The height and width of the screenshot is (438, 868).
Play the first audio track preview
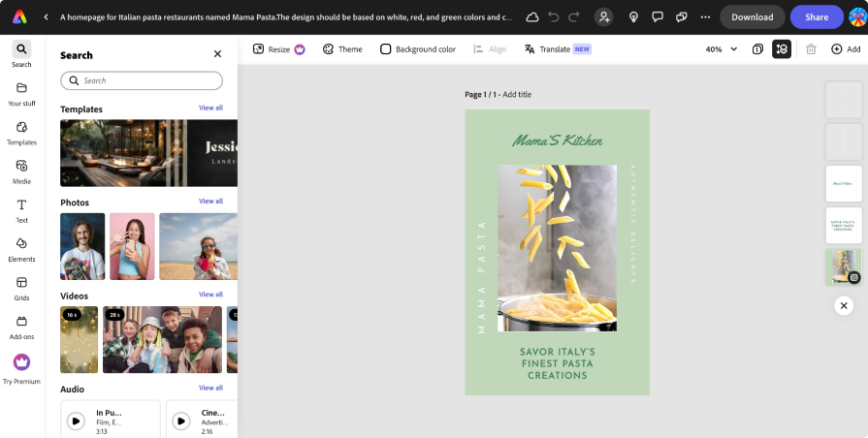[x=77, y=421]
